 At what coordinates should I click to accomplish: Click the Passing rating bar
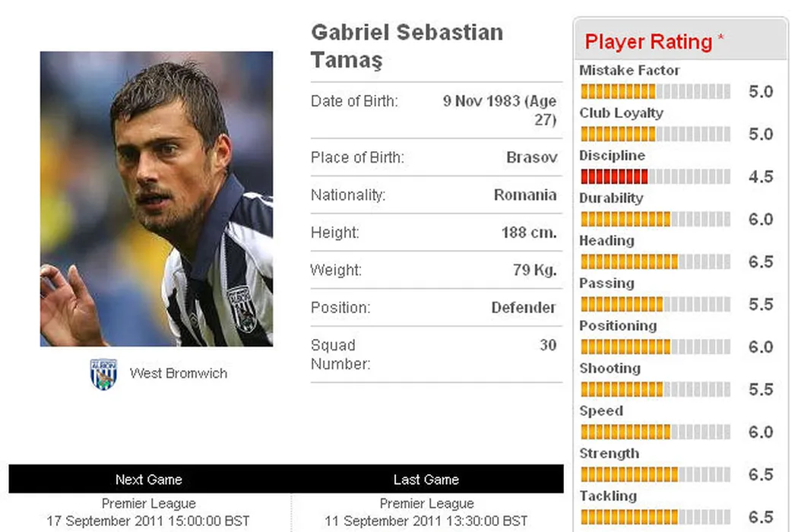654,305
